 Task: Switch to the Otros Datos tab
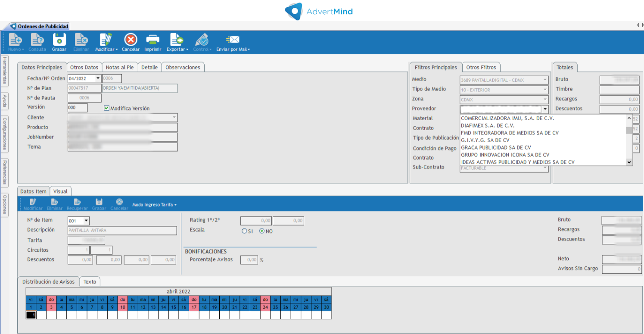[x=84, y=67]
